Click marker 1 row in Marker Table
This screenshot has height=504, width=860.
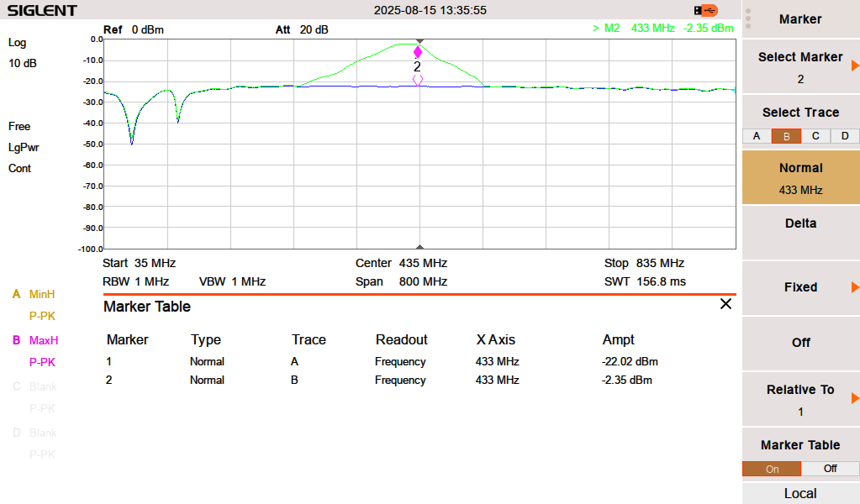pos(419,361)
